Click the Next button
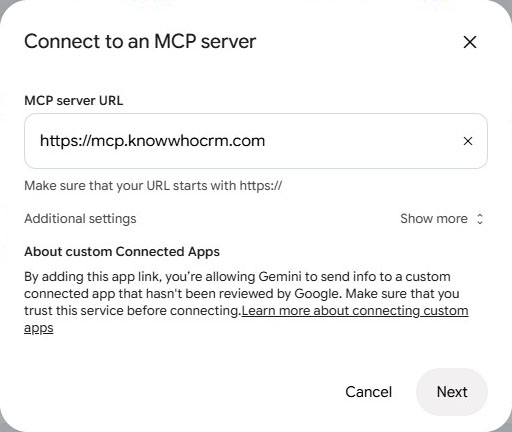The image size is (512, 432). [x=452, y=392]
